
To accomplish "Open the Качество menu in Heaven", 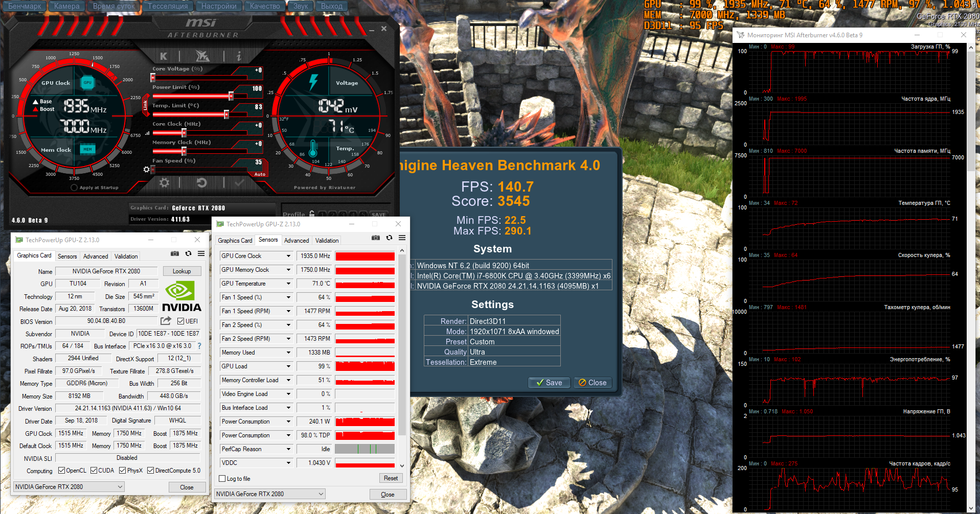I will tap(264, 6).
